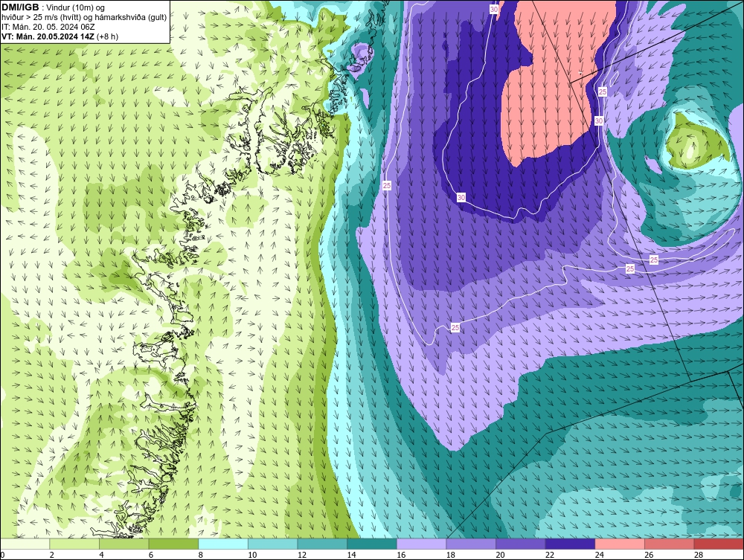Viewport: 744px width, 560px height.
Task: Click the 'IT: Mán. 20. 05. 2024 06Z' line
Action: pos(48,27)
